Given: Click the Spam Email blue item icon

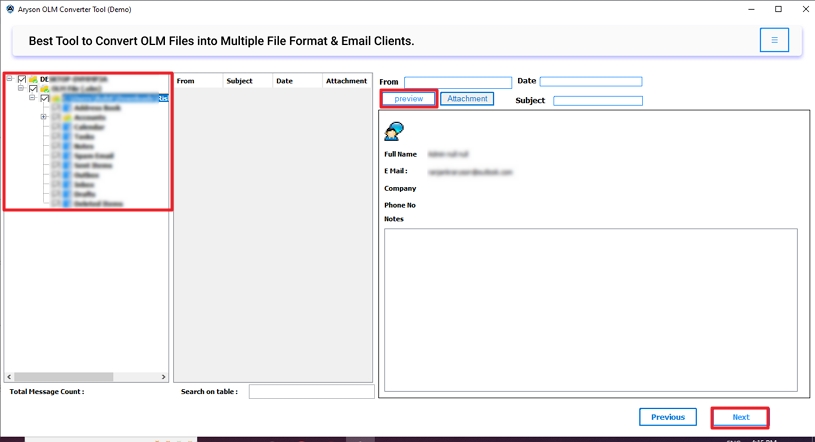Looking at the screenshot, I should tap(67, 155).
